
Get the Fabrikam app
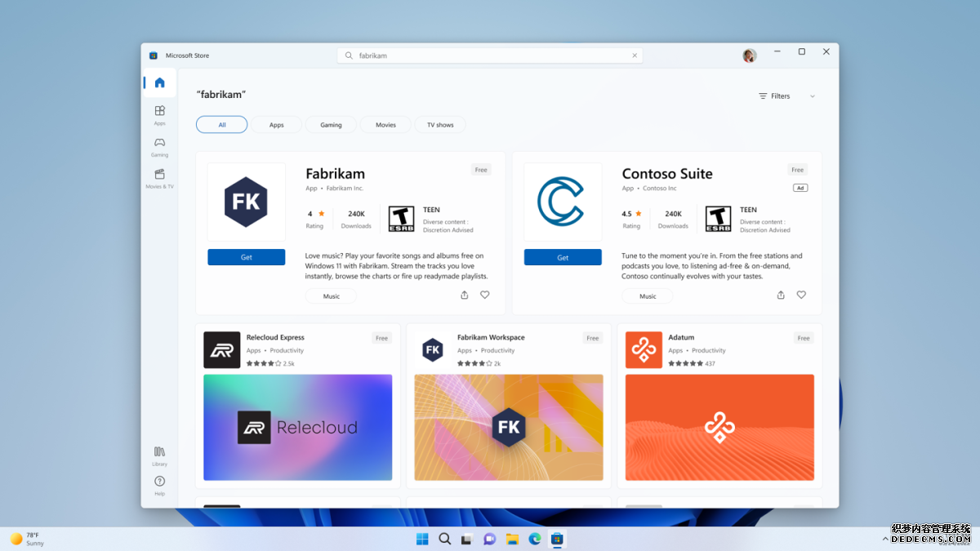pyautogui.click(x=246, y=257)
